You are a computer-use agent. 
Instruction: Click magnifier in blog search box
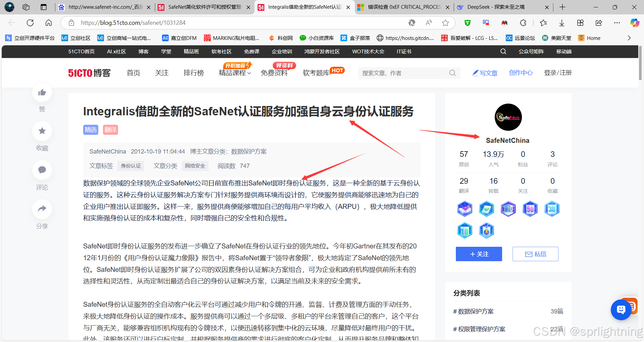[452, 73]
